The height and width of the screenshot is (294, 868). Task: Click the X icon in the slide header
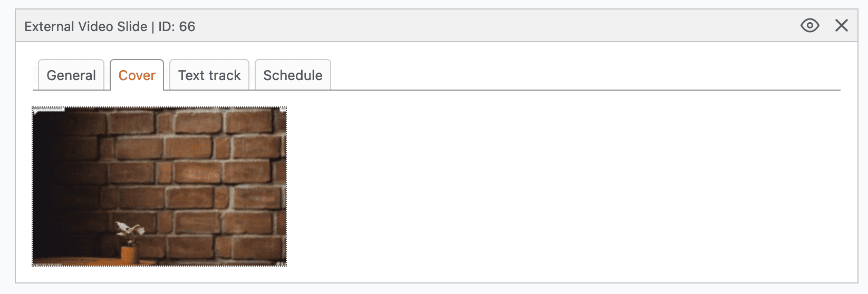(x=841, y=25)
